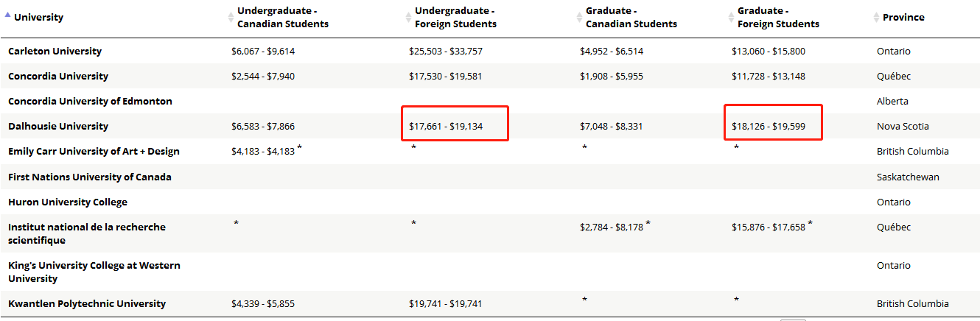Click Emily Carr fee $4,183 - $4,183
This screenshot has height=321, width=980.
pyautogui.click(x=263, y=151)
